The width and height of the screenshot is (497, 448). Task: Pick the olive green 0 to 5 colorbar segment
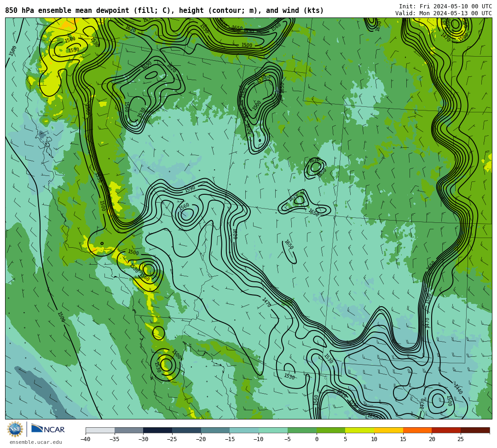point(331,430)
